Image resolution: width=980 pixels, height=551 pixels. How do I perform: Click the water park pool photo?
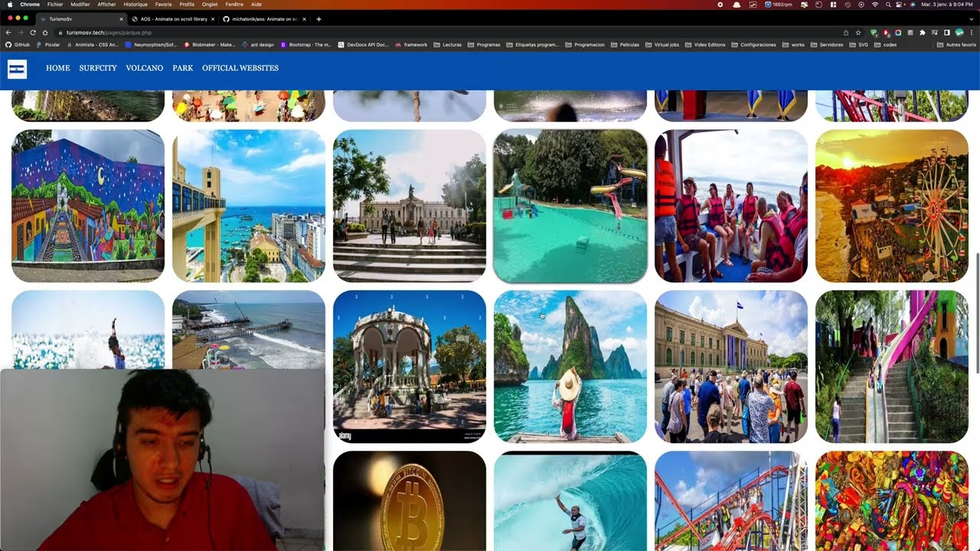(570, 206)
